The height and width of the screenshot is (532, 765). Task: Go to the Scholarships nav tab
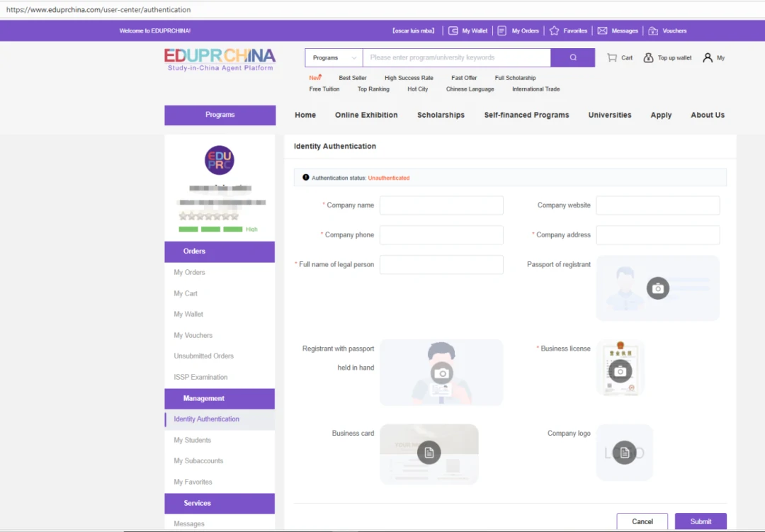coord(441,115)
